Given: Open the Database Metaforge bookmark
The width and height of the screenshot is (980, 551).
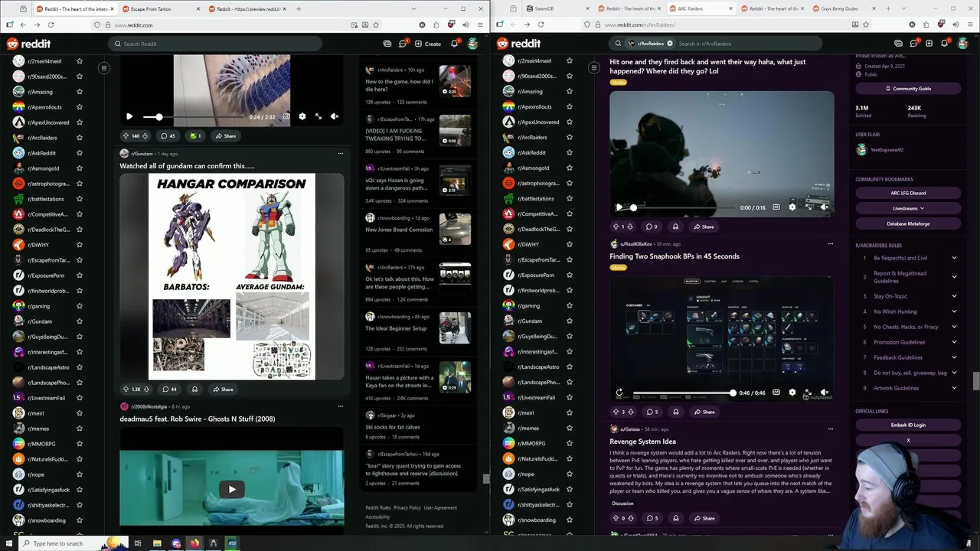Looking at the screenshot, I should [x=908, y=223].
